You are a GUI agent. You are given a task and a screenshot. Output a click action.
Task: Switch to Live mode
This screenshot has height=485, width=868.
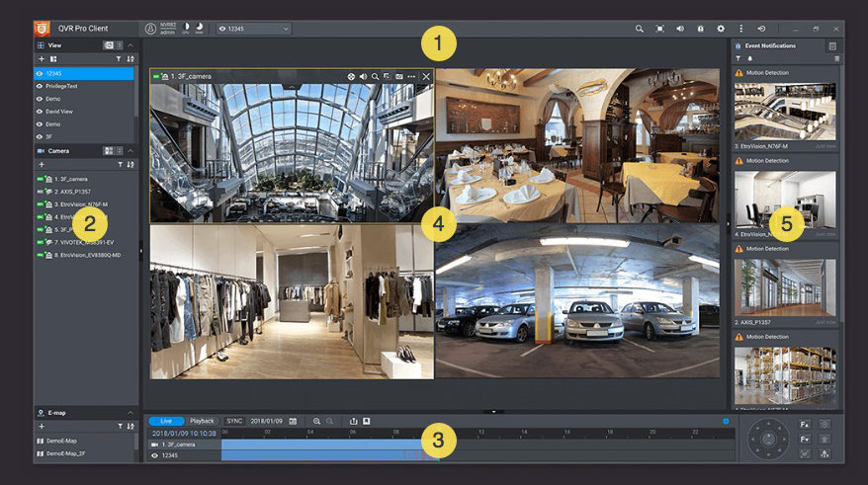[166, 421]
